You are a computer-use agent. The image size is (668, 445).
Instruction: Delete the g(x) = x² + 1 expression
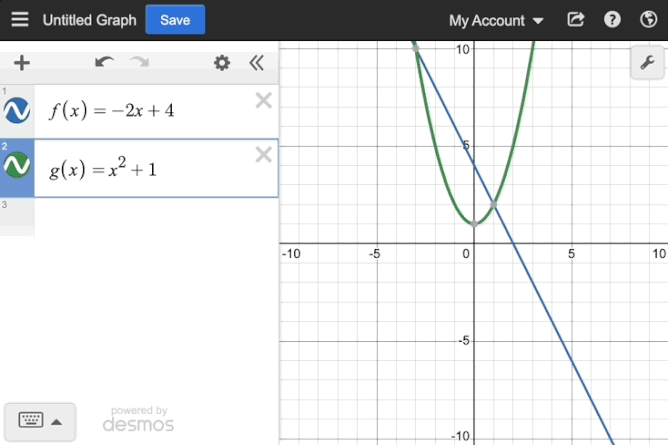(x=263, y=154)
